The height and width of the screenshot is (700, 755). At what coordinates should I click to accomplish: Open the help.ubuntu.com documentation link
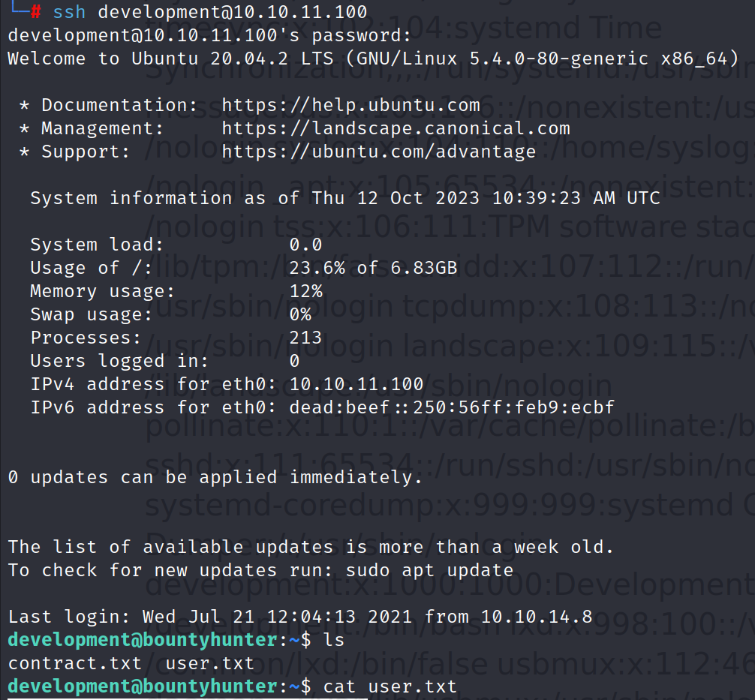point(350,105)
